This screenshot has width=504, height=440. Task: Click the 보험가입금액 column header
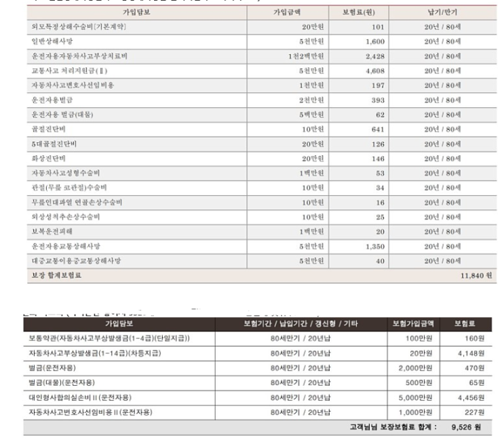[413, 324]
